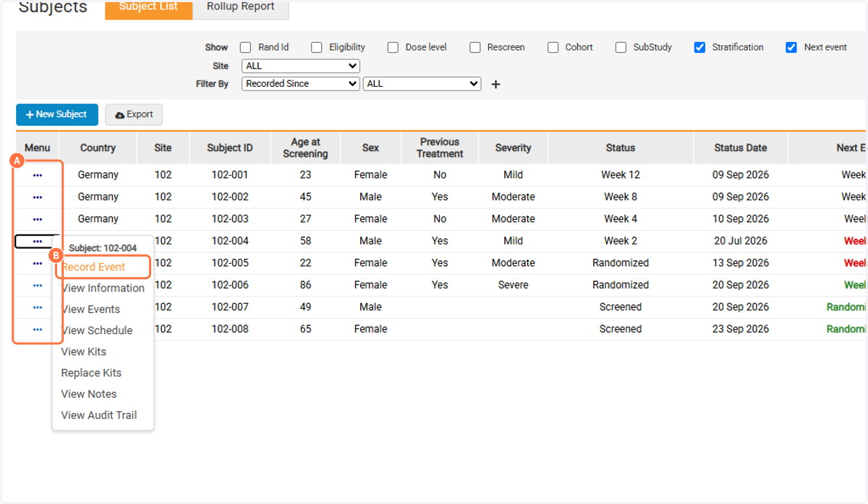The width and height of the screenshot is (868, 504).
Task: Click the New Subject button
Action: click(57, 115)
